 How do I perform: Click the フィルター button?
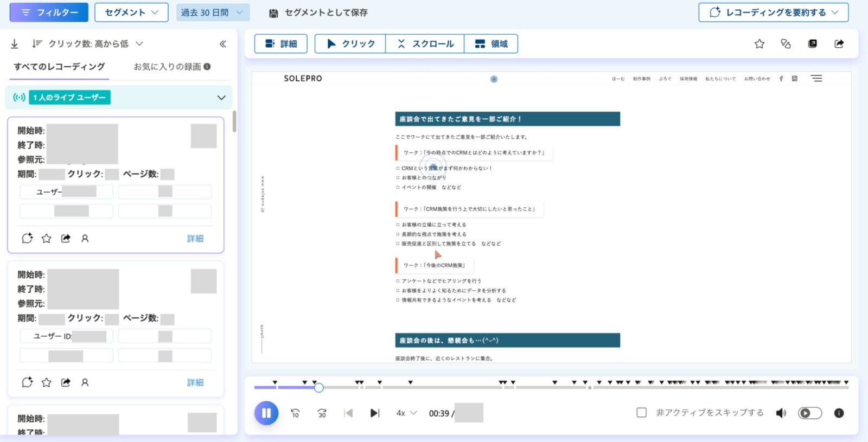pyautogui.click(x=49, y=12)
